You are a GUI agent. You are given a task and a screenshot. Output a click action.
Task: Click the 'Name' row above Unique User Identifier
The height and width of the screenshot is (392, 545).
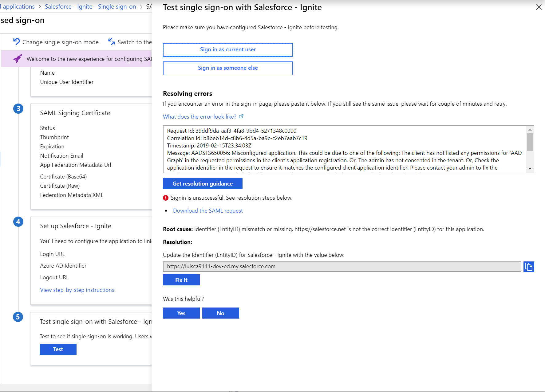click(47, 73)
